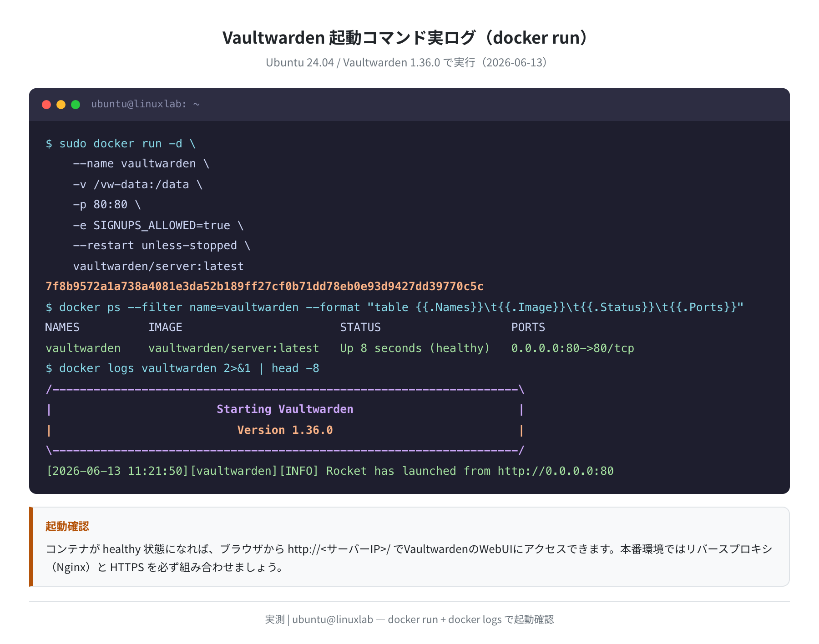
Task: Select the "$ docker logs vaultwarden" command line
Action: pos(182,368)
